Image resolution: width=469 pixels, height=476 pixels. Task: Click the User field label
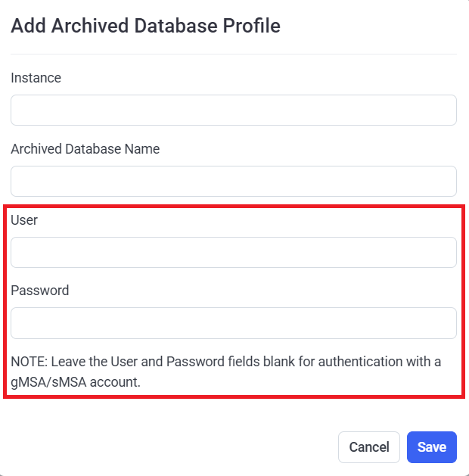(x=24, y=220)
